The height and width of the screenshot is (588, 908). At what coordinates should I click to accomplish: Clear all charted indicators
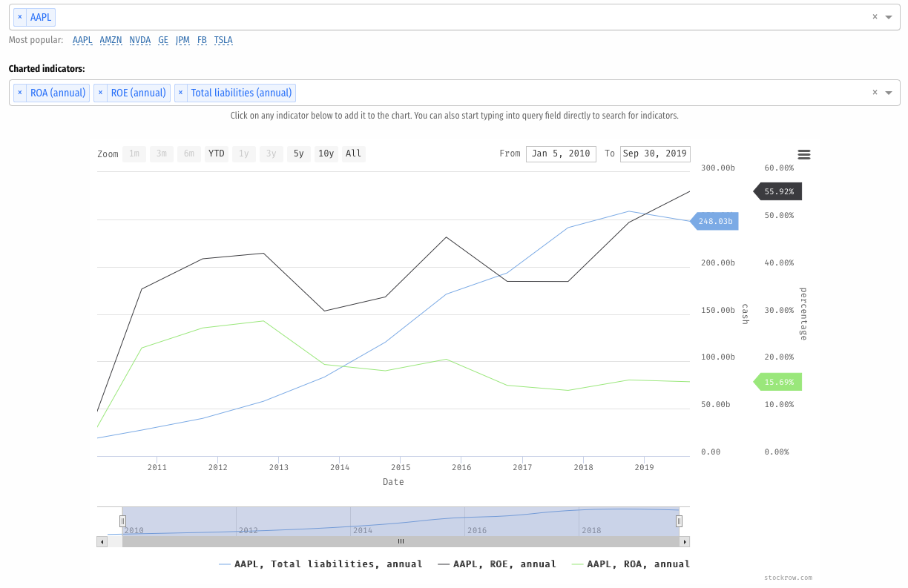(x=875, y=93)
